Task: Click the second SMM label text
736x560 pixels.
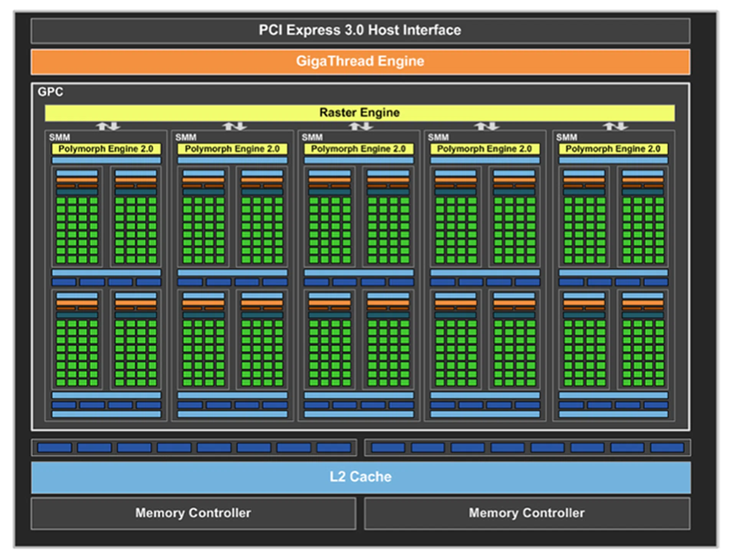Action: coord(186,137)
